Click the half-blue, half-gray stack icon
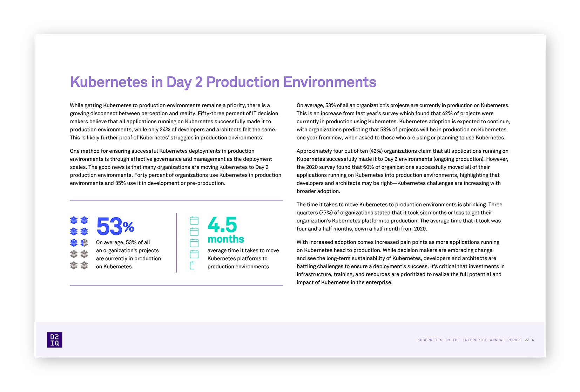This screenshot has height=392, width=580. coord(84,243)
